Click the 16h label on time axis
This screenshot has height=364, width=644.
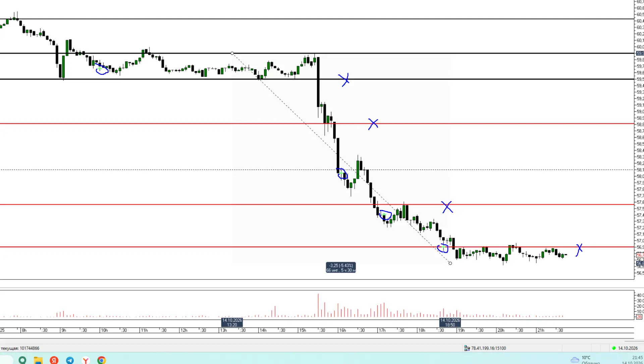(342, 330)
